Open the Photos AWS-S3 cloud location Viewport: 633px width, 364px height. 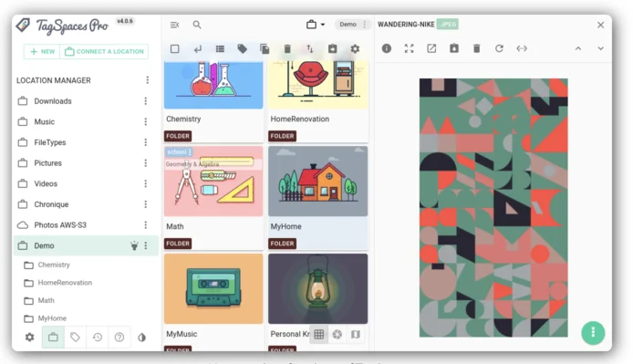coord(60,224)
